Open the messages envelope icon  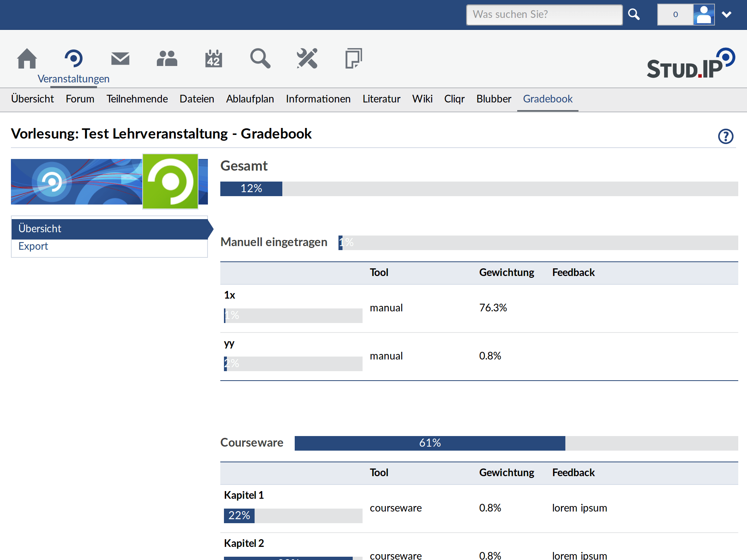120,58
